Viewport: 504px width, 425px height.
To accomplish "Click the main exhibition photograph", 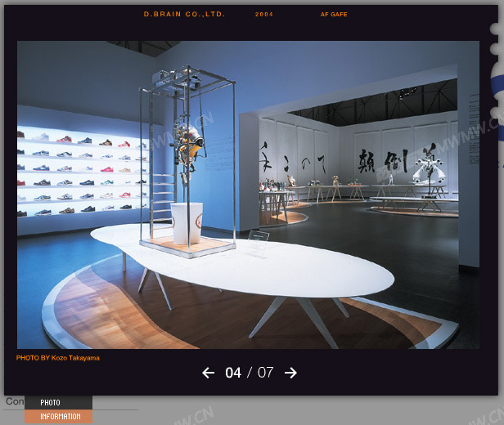I will 248,195.
